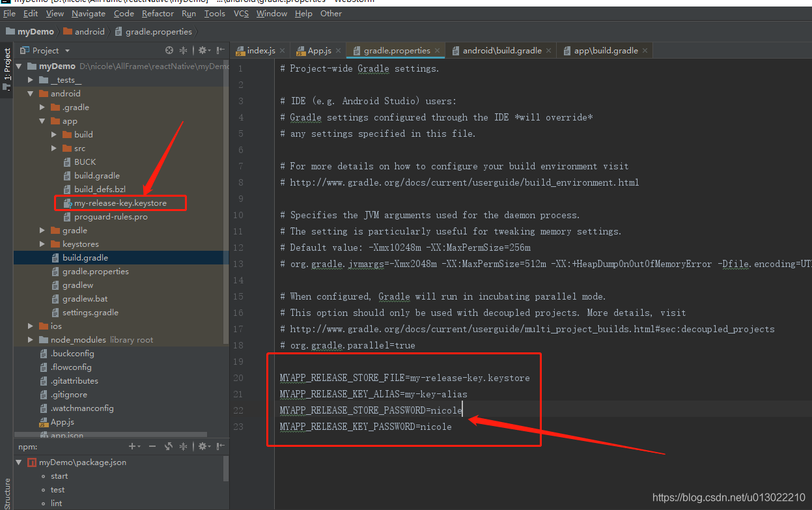This screenshot has height=510, width=812.
Task: Select the .buckconfig file
Action: 72,353
